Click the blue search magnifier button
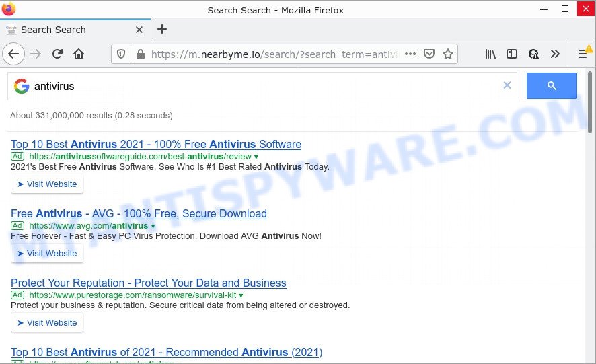The height and width of the screenshot is (364, 596). click(x=552, y=86)
